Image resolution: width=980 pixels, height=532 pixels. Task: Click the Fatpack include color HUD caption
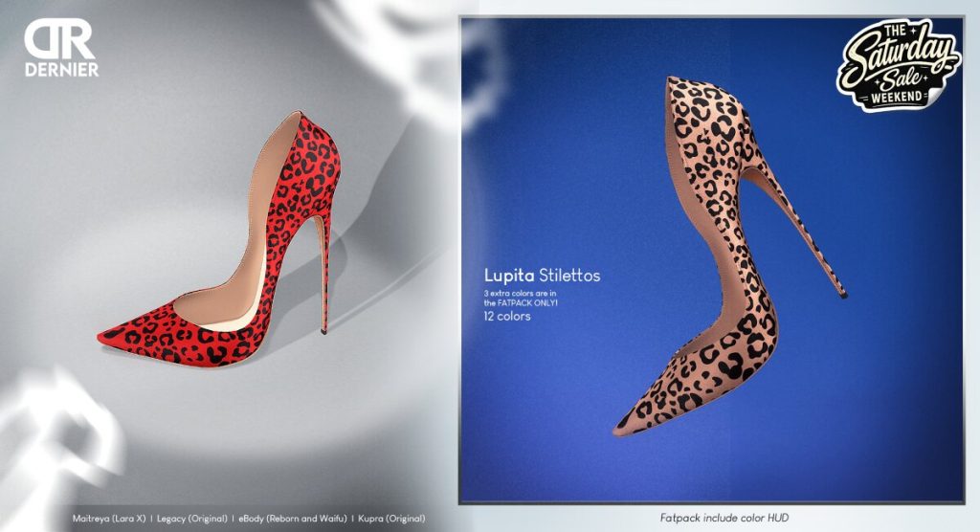pyautogui.click(x=724, y=518)
